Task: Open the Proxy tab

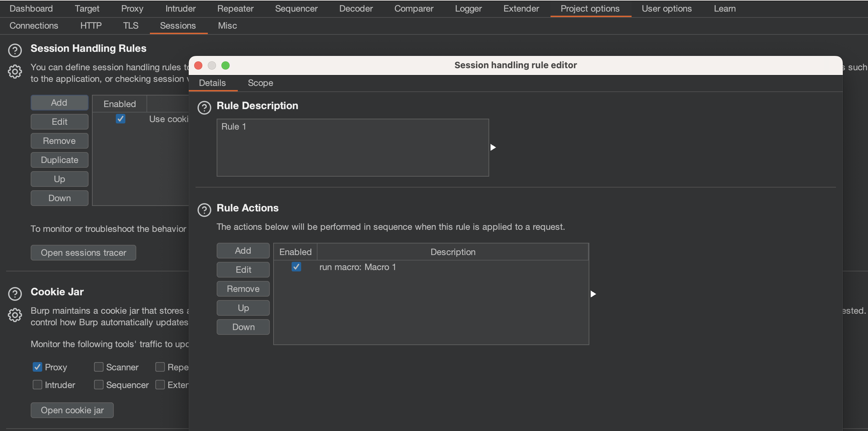Action: (132, 9)
